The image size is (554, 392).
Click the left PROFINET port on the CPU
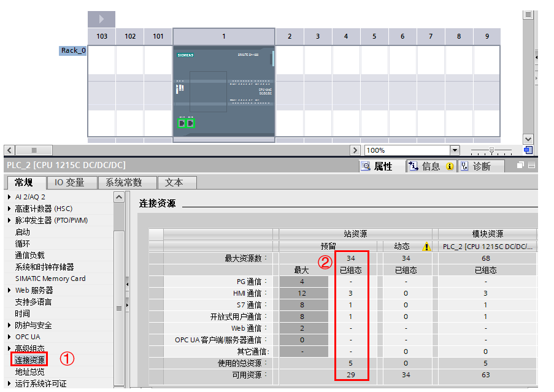coord(182,123)
